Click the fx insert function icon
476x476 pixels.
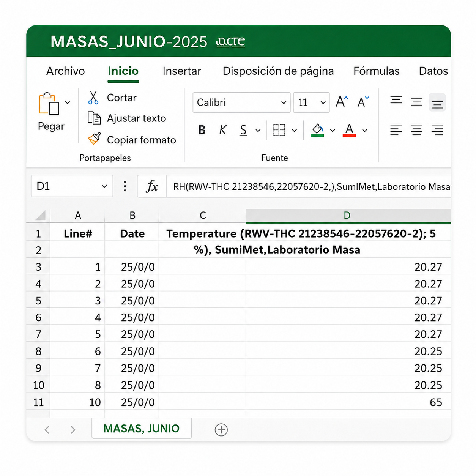pos(152,186)
